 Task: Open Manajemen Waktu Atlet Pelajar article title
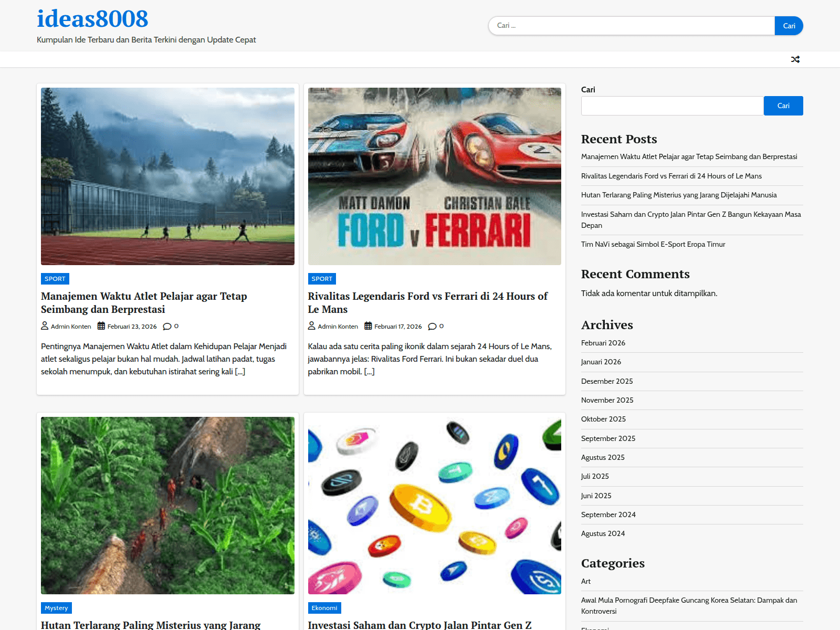click(144, 303)
